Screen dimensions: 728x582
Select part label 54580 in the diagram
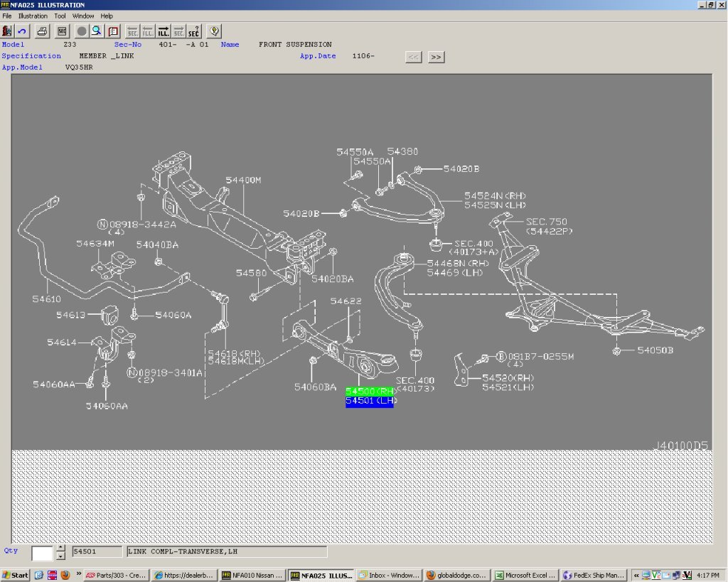click(251, 273)
